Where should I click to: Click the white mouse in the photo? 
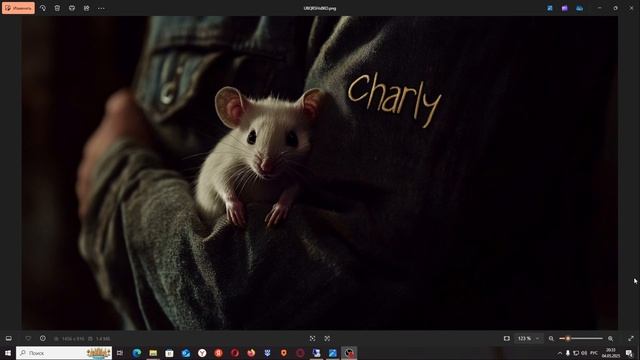[259, 157]
